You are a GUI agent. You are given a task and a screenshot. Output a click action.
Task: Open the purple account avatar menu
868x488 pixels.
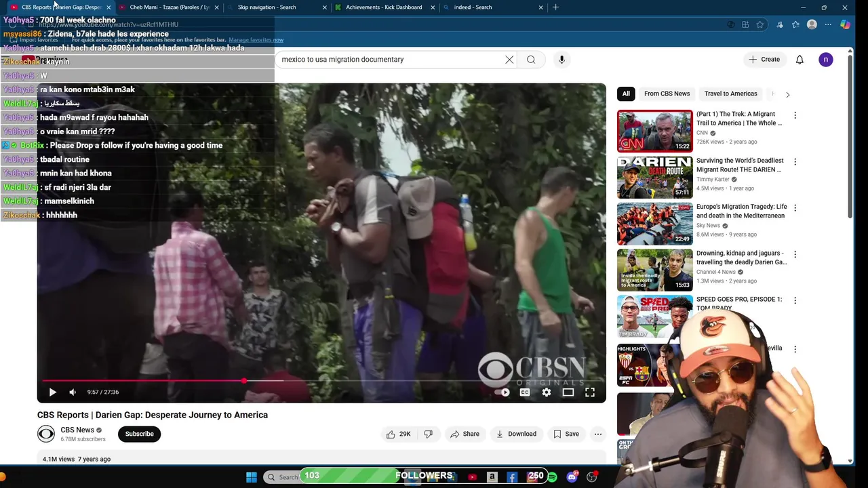825,60
